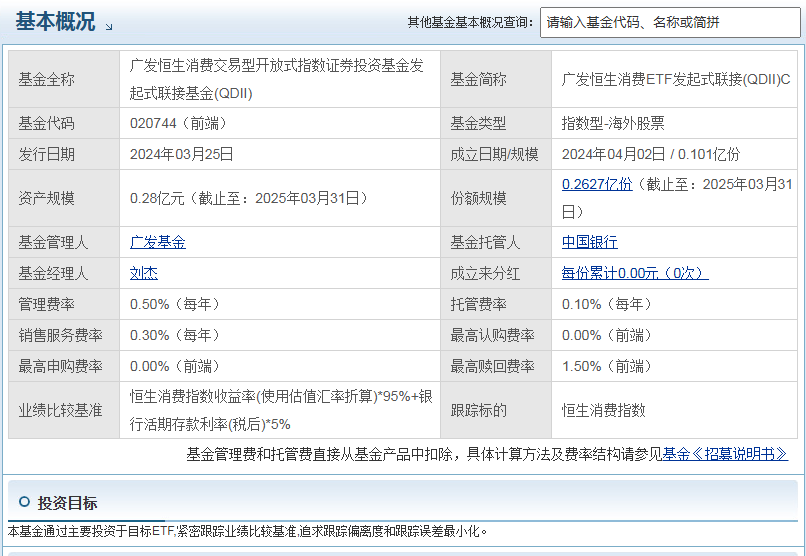Click the 跟踪标的 label cell
806x556 pixels.
[x=496, y=410]
